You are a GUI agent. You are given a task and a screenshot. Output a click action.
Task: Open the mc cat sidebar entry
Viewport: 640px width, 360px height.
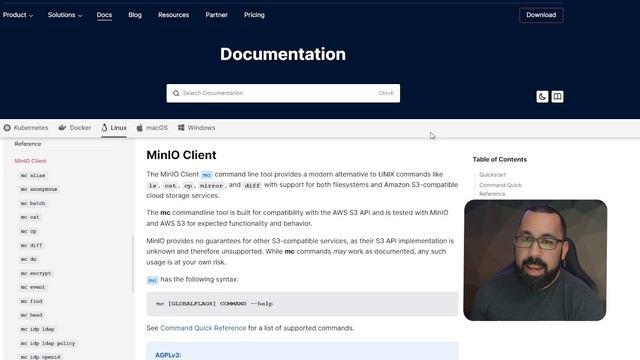(x=30, y=217)
